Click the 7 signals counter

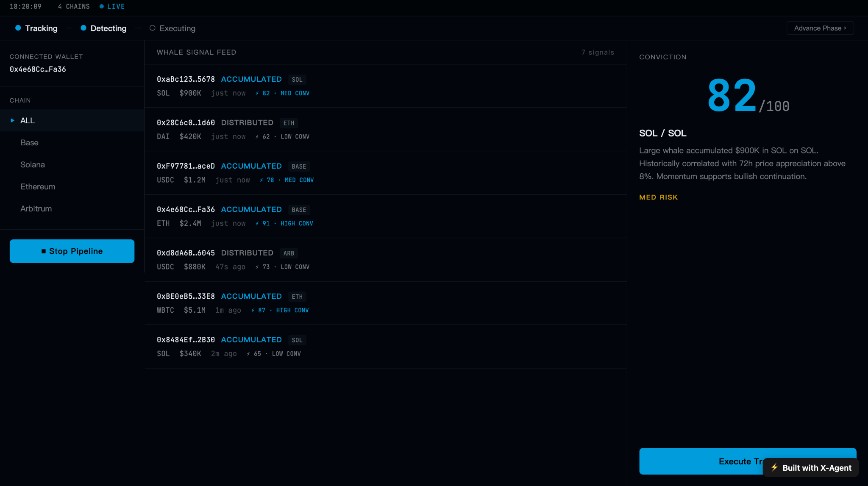point(598,52)
